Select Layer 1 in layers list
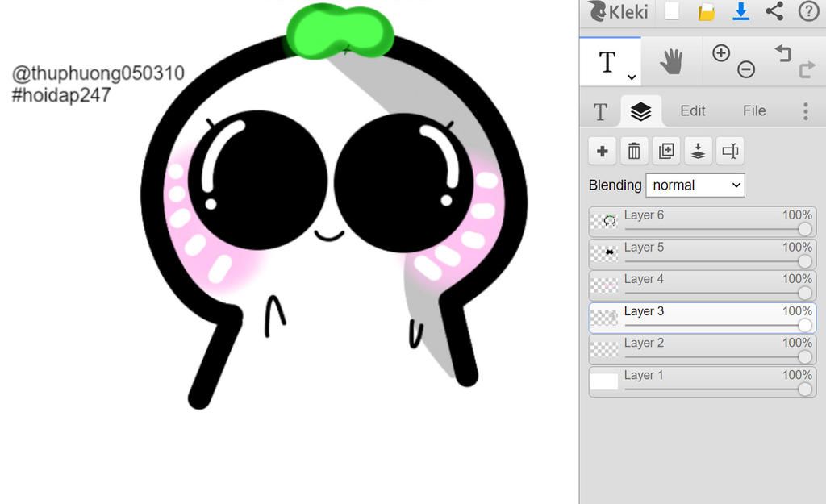Viewport: 826px width, 504px height. tap(703, 381)
